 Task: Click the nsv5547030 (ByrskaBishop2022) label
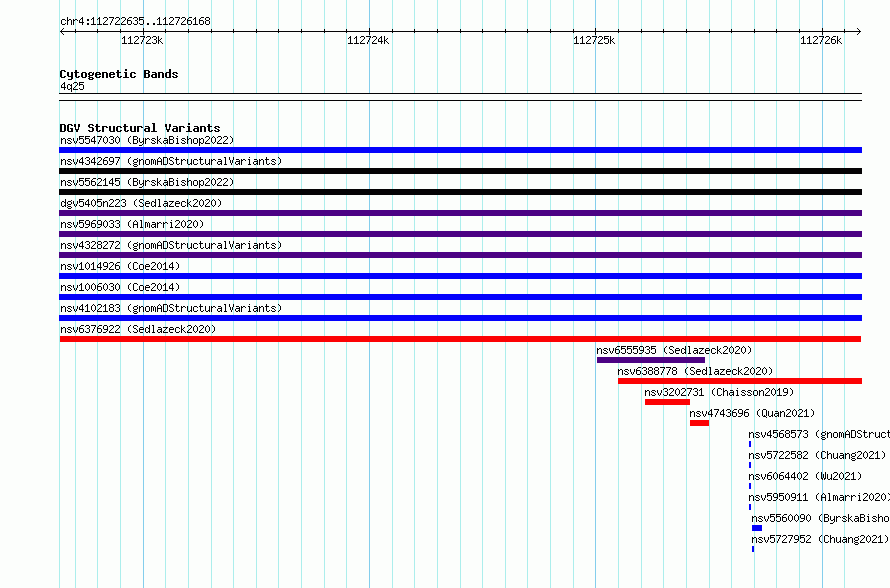(x=147, y=140)
